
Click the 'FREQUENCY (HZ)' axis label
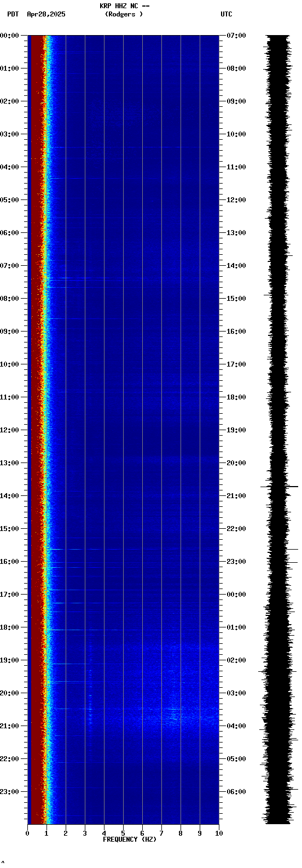pyautogui.click(x=130, y=840)
